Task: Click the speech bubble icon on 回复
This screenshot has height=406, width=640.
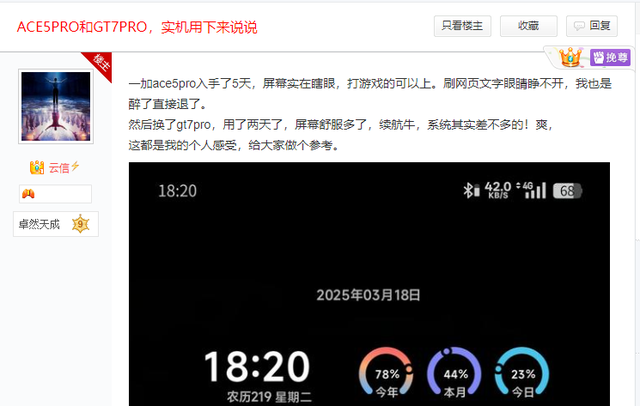Action: coord(579,26)
